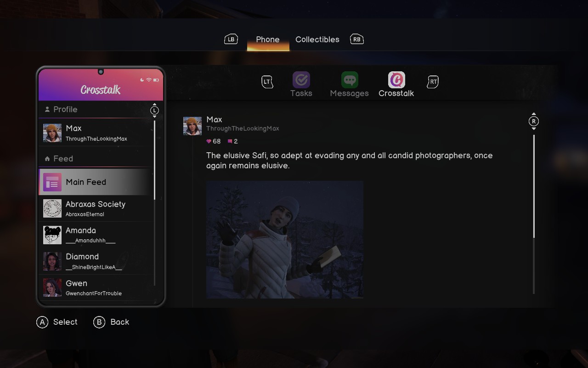
Task: Click the Max name on post
Action: [214, 120]
